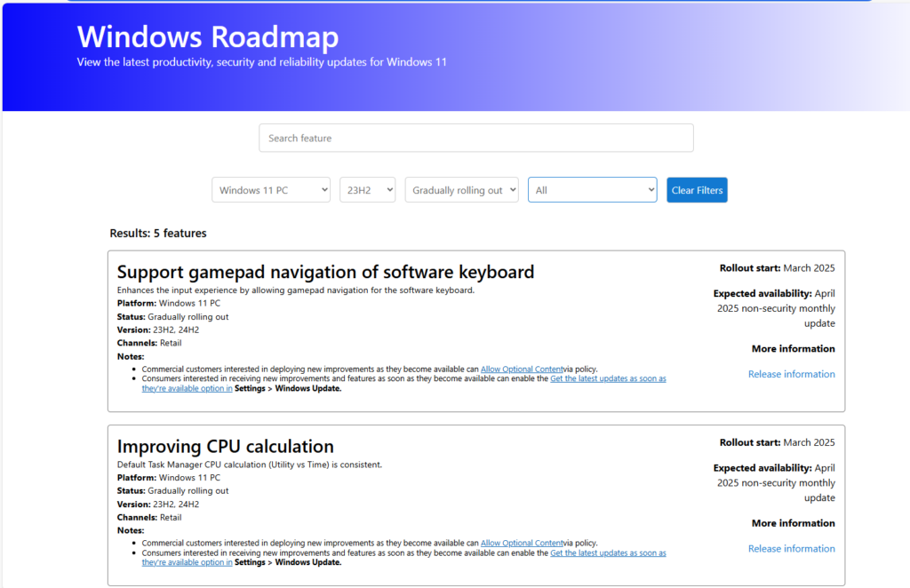Screen dimensions: 910x588
Task: Click Get the latest updates link under CPU feature
Action: (608, 552)
